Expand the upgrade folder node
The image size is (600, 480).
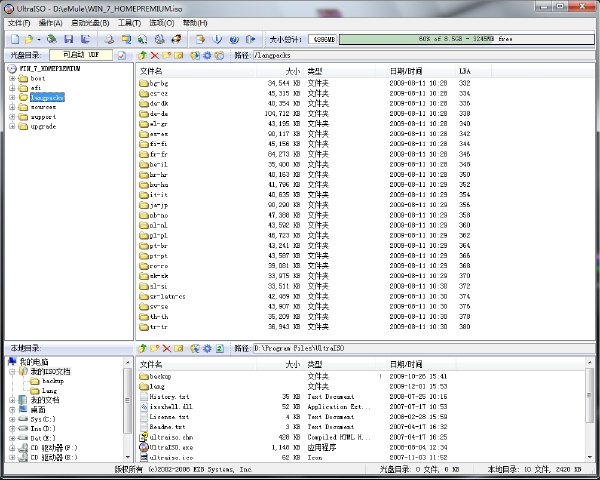click(12, 126)
